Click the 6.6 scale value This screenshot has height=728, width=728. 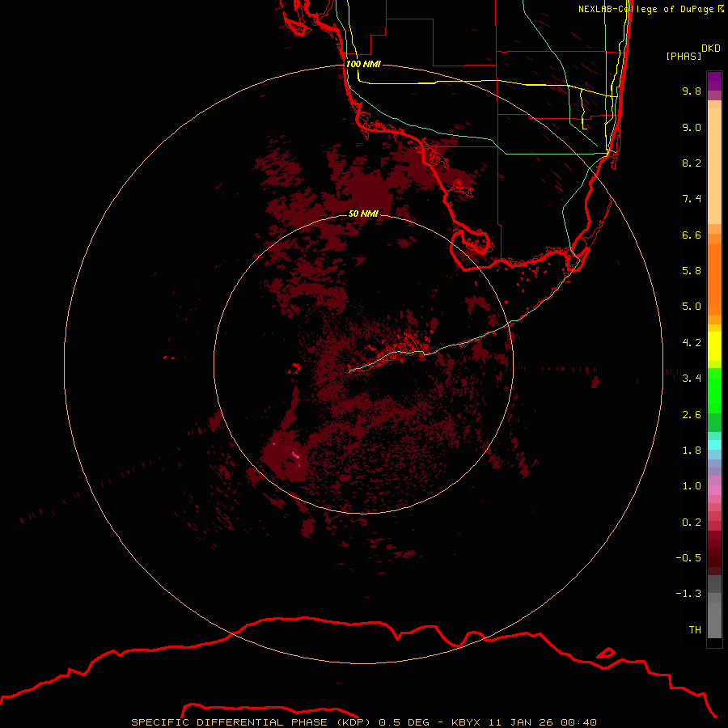point(692,235)
